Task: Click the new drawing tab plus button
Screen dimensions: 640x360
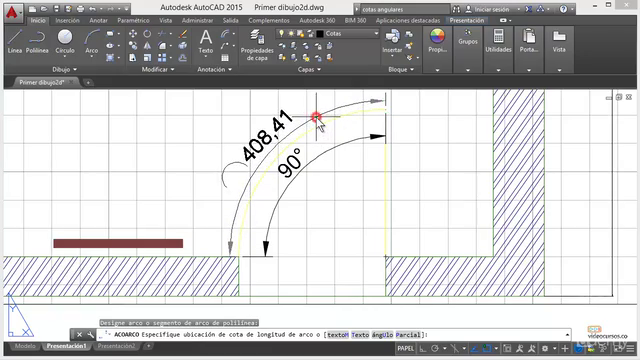Action: (x=88, y=82)
